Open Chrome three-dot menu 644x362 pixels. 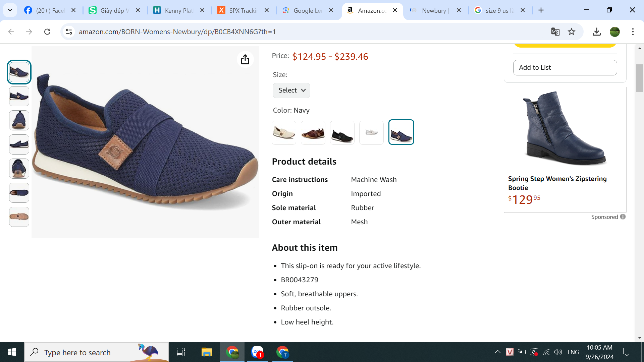point(633,32)
